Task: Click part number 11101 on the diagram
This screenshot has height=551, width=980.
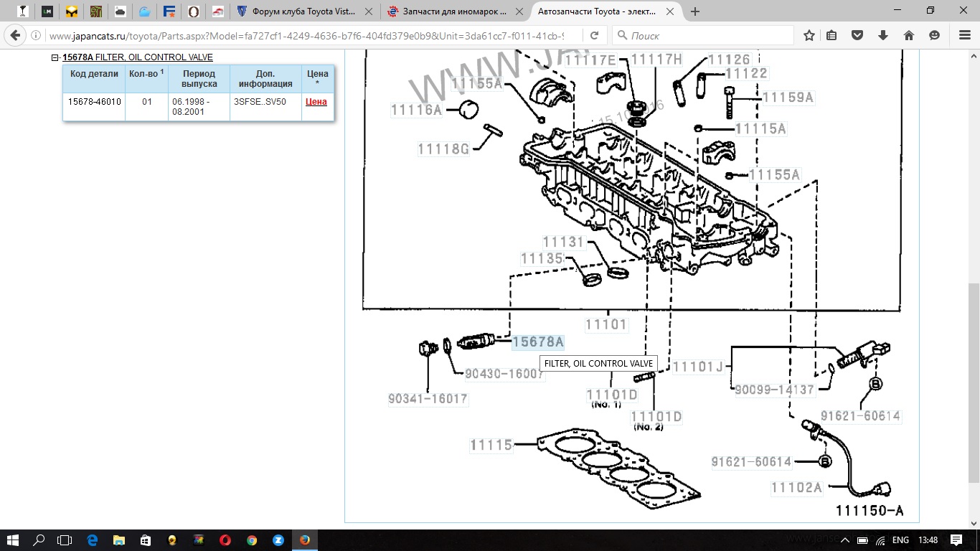Action: tap(606, 324)
